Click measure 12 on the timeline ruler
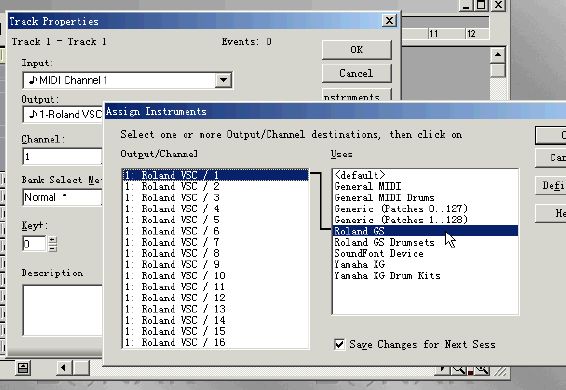The image size is (566, 390). pyautogui.click(x=471, y=34)
